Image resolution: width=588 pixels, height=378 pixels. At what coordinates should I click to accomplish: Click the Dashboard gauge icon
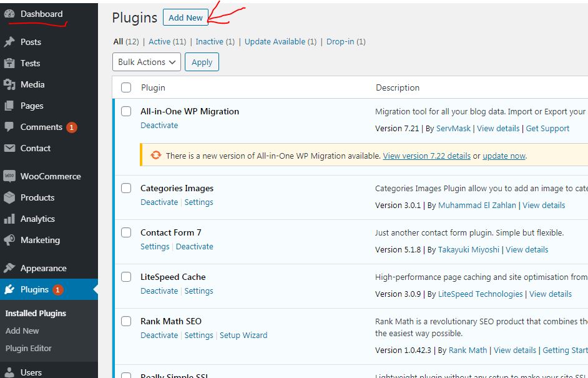click(9, 14)
